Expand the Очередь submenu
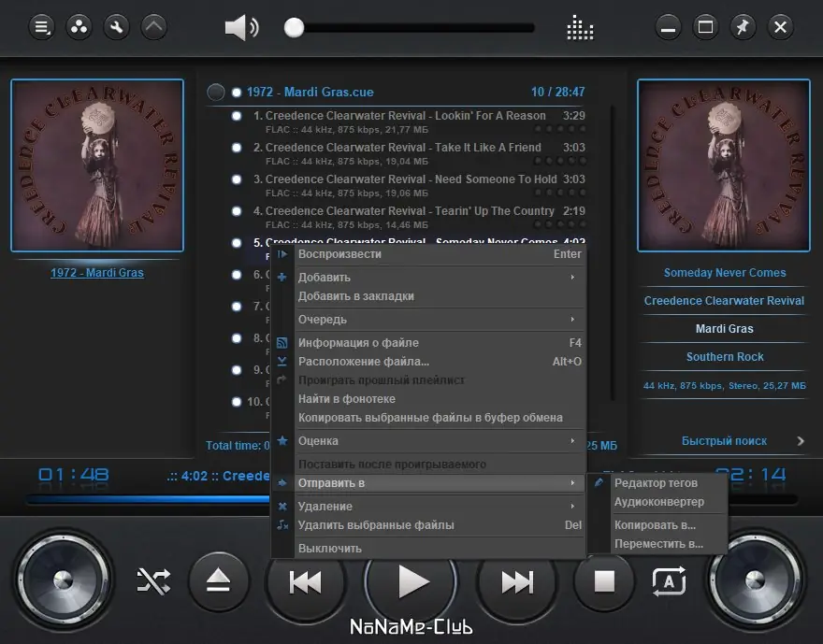The width and height of the screenshot is (823, 644). (572, 320)
